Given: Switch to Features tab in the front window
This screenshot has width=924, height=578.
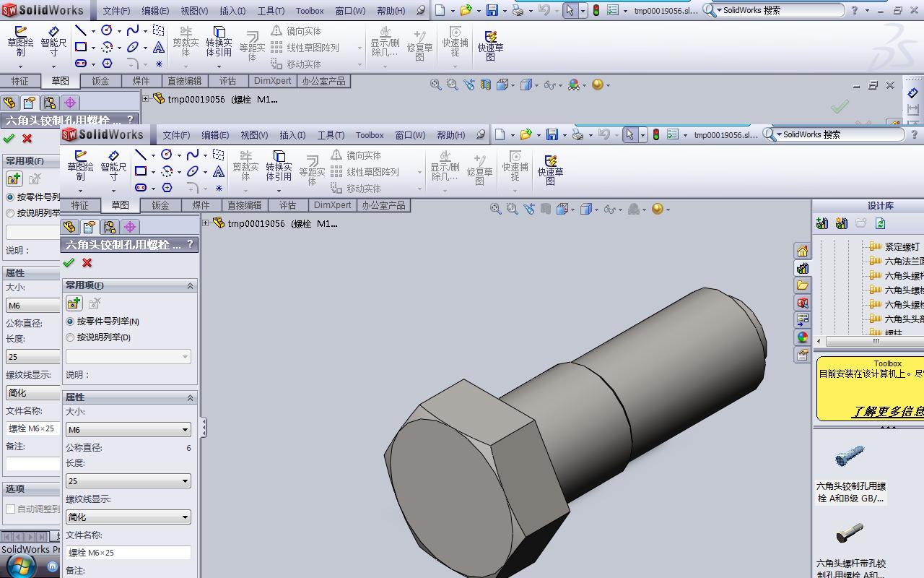Looking at the screenshot, I should point(79,205).
